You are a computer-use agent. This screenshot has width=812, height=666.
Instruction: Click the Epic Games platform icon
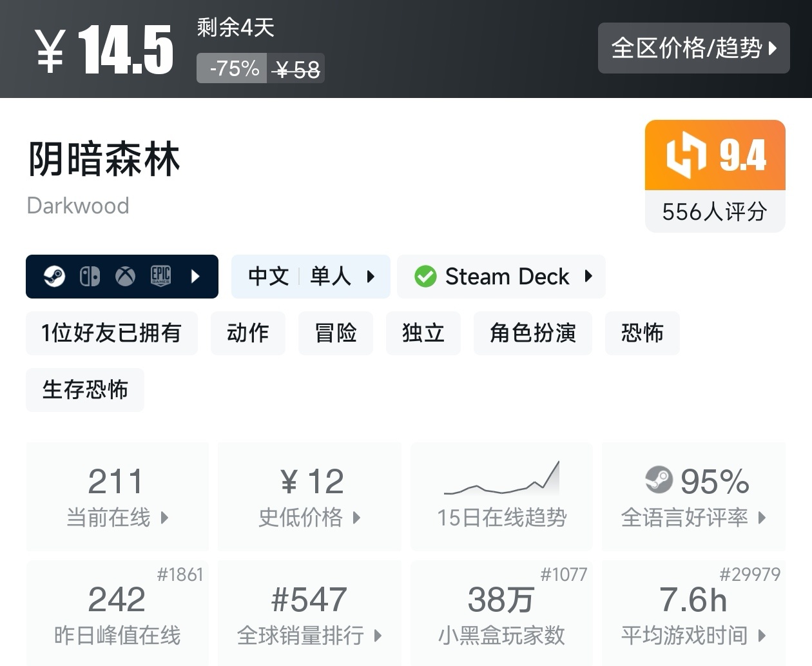[x=160, y=276]
